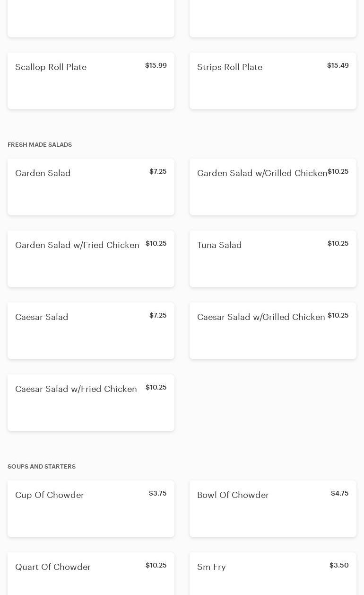Click the $3.50 Sm Fry price
364x595 pixels.
pos(339,565)
